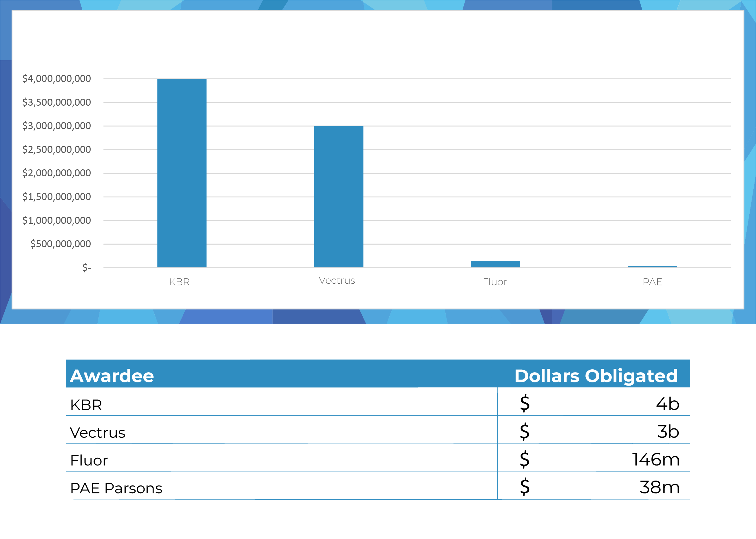756x539 pixels.
Task: Click the 3b value in Vectrus row
Action: click(x=668, y=432)
